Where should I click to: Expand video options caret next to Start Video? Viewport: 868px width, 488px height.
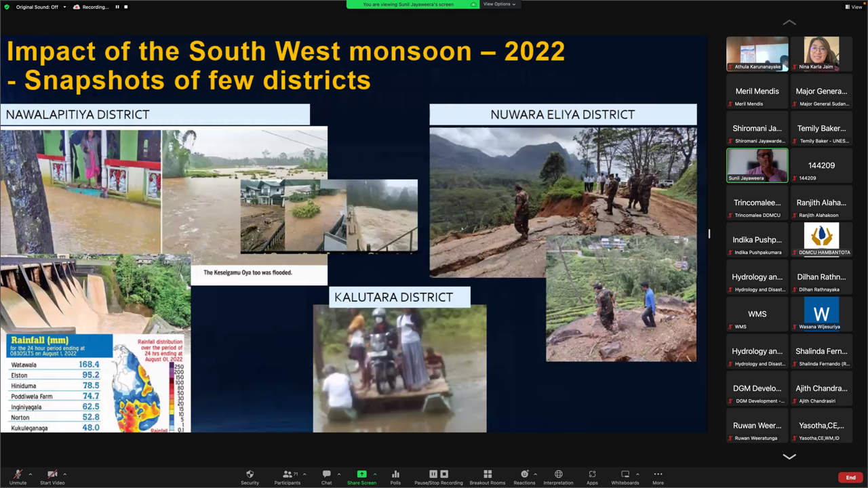click(x=65, y=474)
